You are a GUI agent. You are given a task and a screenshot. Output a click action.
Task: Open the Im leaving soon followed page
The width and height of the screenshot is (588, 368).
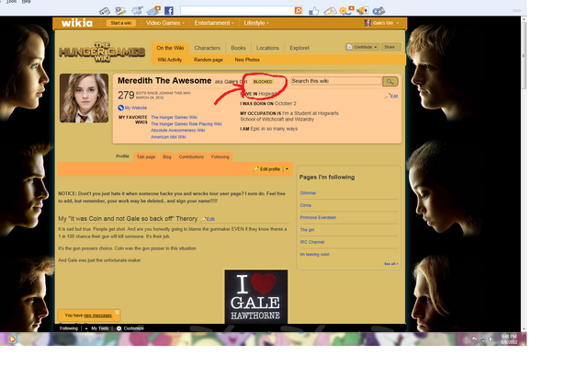[x=314, y=254]
